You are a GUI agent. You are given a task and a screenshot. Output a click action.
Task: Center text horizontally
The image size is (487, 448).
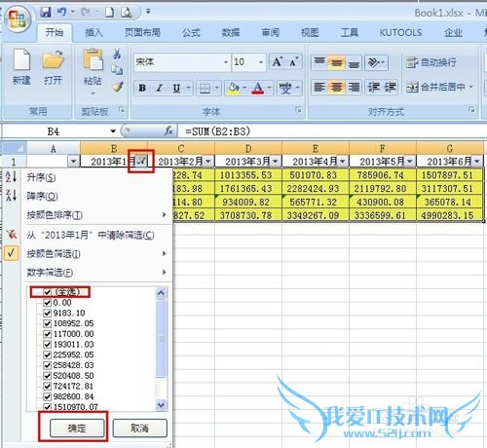tap(336, 87)
